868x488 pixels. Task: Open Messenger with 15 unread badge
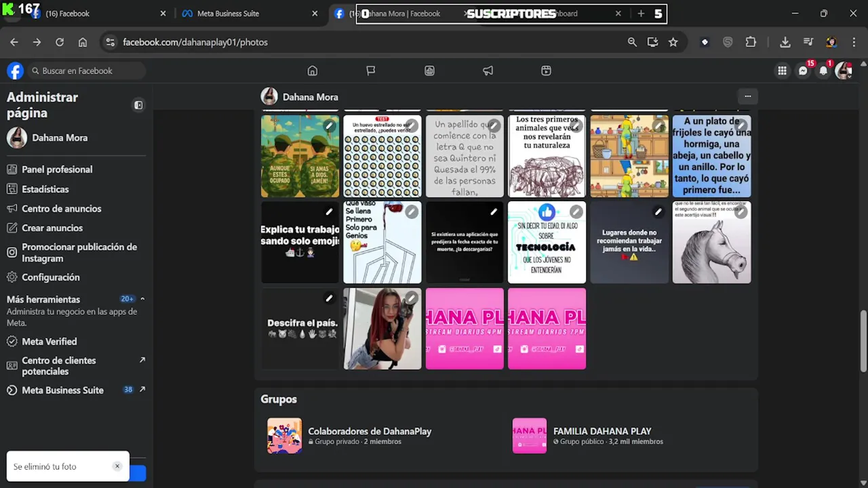tap(803, 70)
